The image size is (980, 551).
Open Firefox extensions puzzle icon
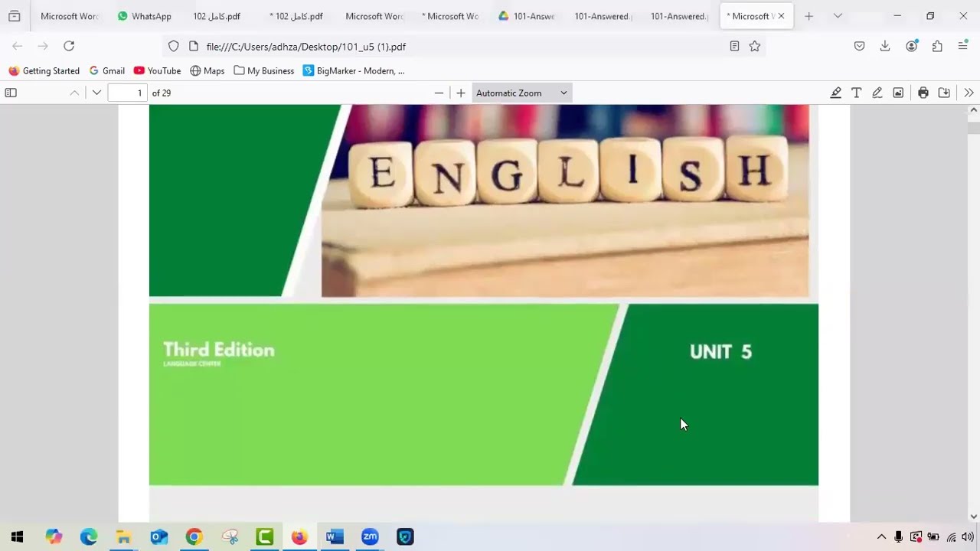coord(937,46)
